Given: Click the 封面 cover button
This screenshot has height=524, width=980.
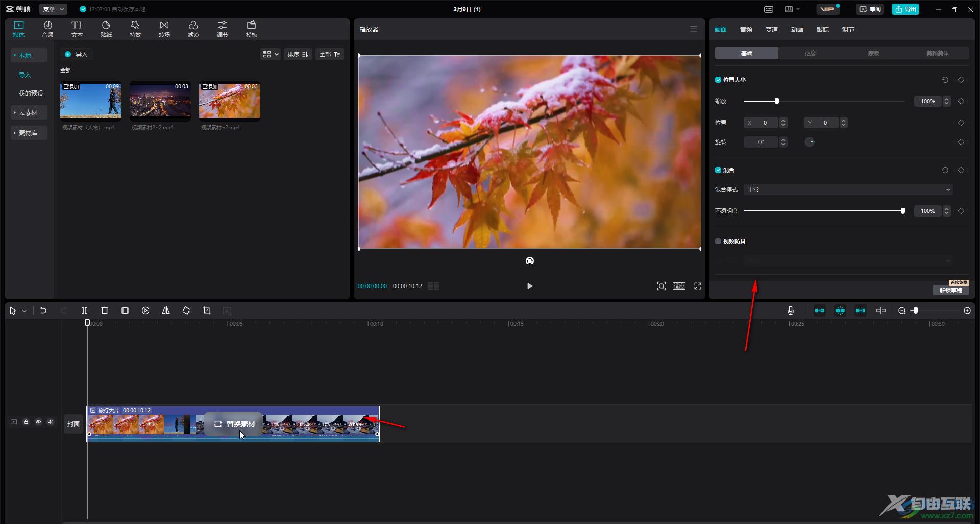Looking at the screenshot, I should [73, 424].
